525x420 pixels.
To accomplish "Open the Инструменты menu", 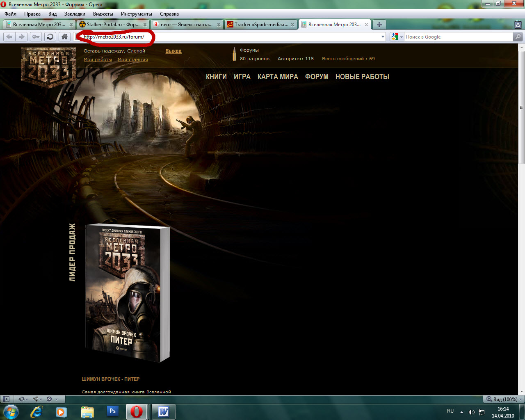I will pyautogui.click(x=137, y=14).
